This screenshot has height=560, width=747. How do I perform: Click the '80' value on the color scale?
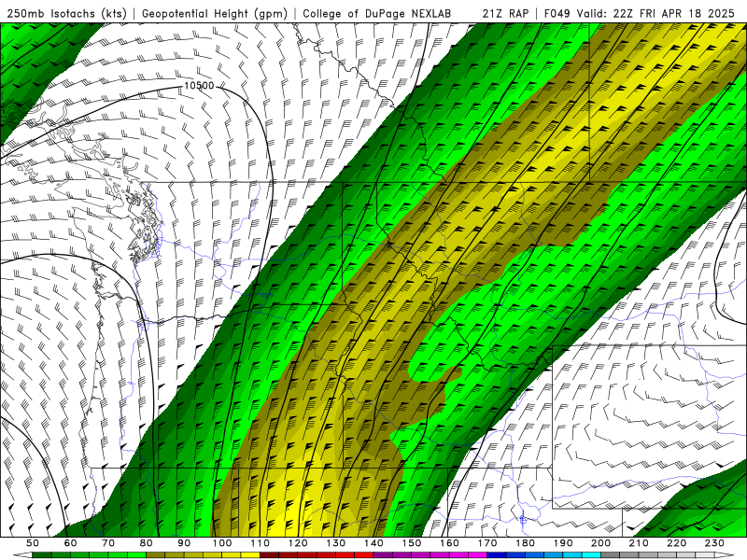(146, 543)
